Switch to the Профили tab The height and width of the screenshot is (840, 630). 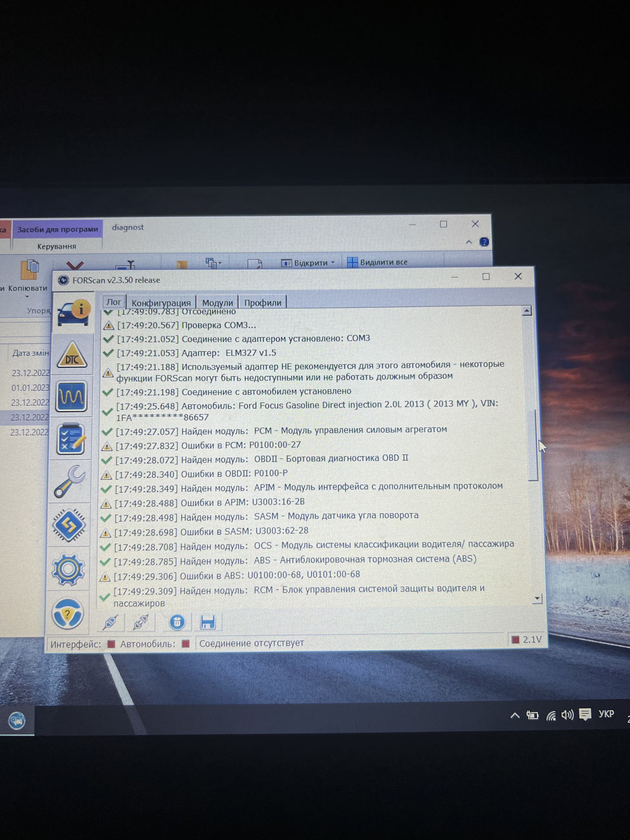(x=262, y=303)
